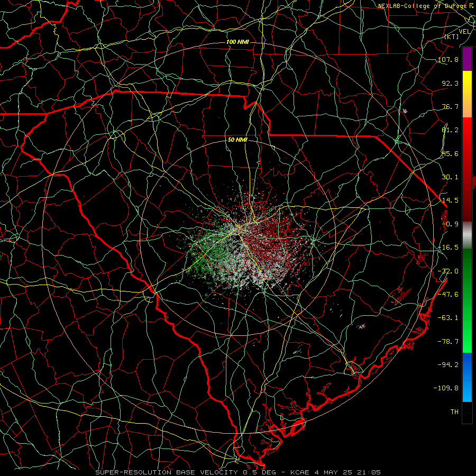Click the [KT] units label
The width and height of the screenshot is (476, 476).
pyautogui.click(x=451, y=36)
